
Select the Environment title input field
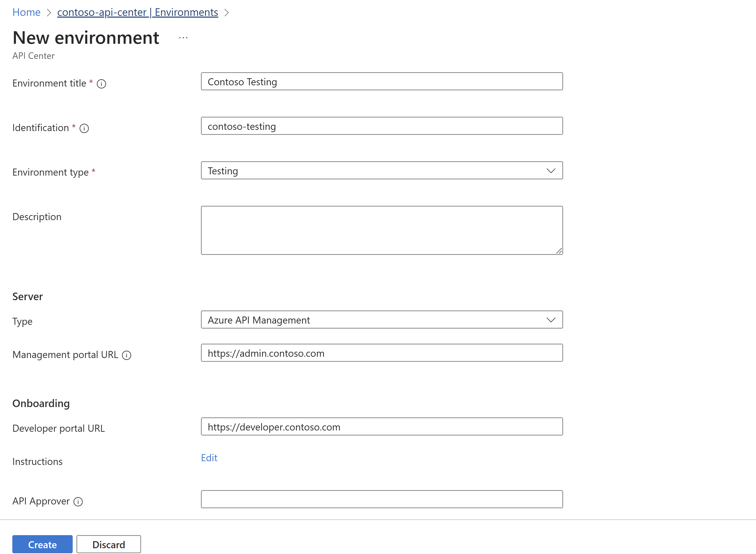382,82
